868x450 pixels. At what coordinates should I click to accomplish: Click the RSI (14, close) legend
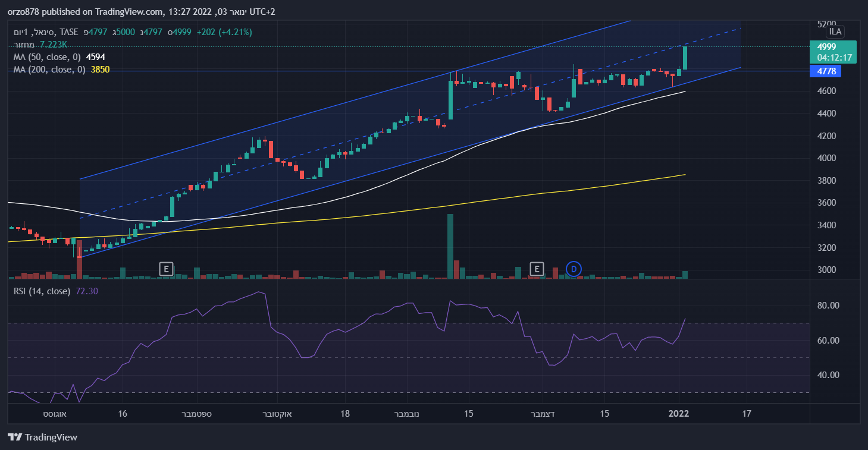42,291
